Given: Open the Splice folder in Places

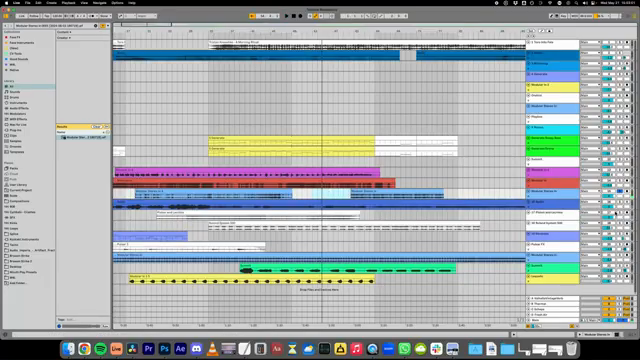Looking at the screenshot, I should pyautogui.click(x=14, y=234).
